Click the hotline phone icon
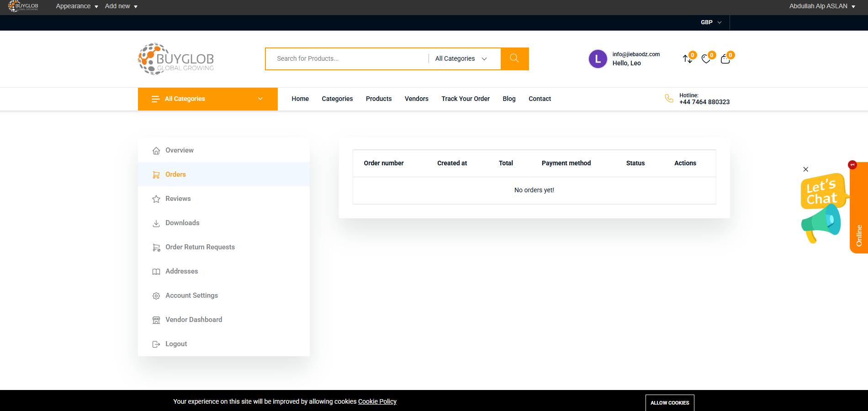 pos(669,98)
